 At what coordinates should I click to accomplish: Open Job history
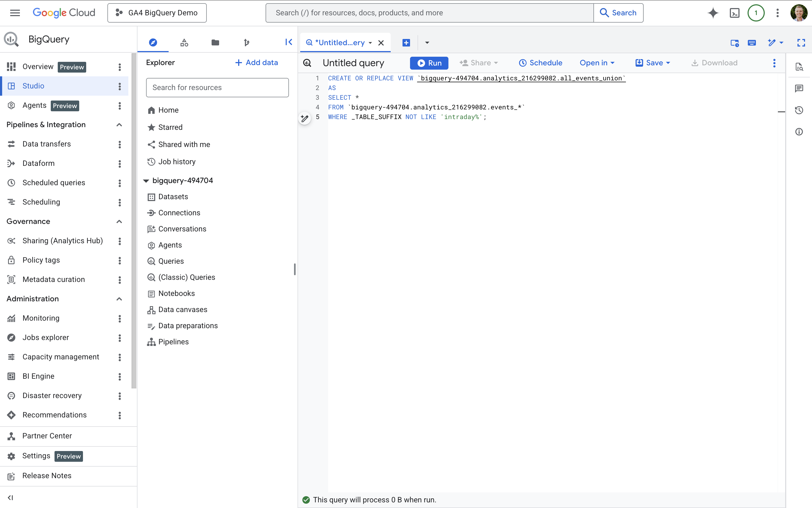177,162
